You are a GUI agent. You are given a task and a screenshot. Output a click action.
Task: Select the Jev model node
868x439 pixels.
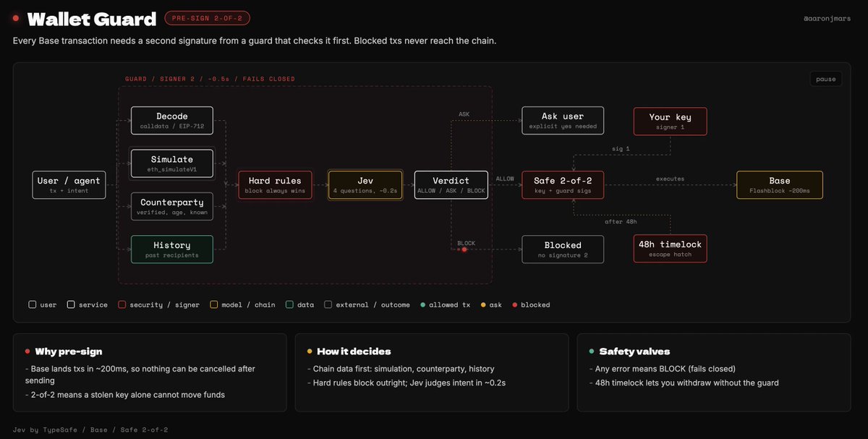point(365,185)
